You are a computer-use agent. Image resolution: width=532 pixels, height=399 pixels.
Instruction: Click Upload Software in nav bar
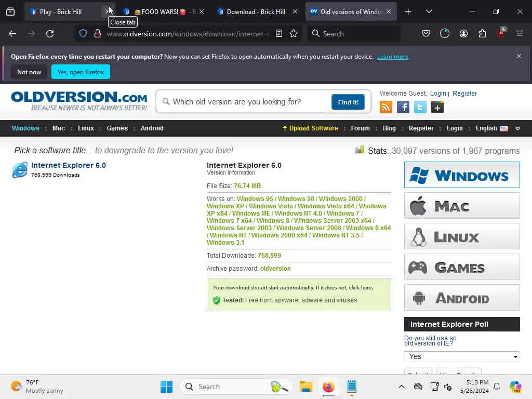311,128
